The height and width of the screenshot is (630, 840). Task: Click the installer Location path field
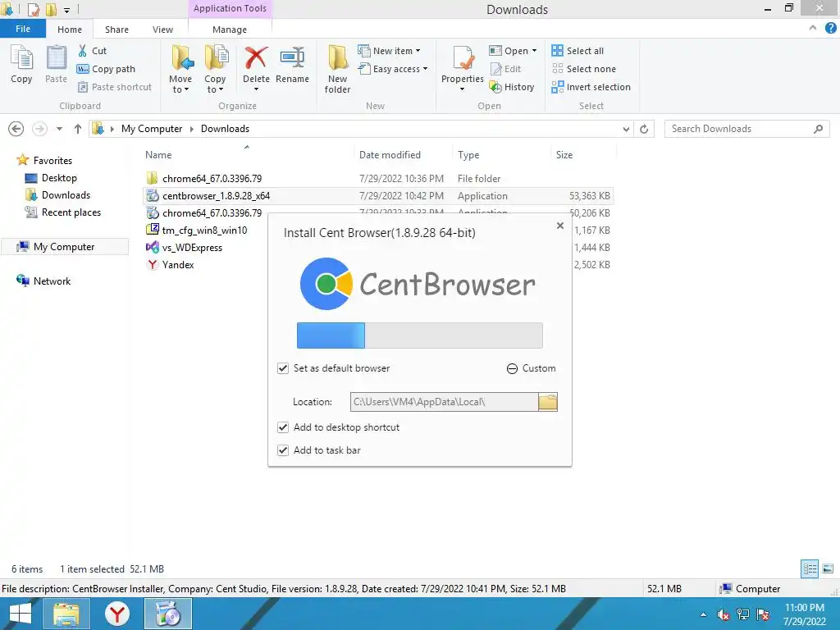coord(444,402)
